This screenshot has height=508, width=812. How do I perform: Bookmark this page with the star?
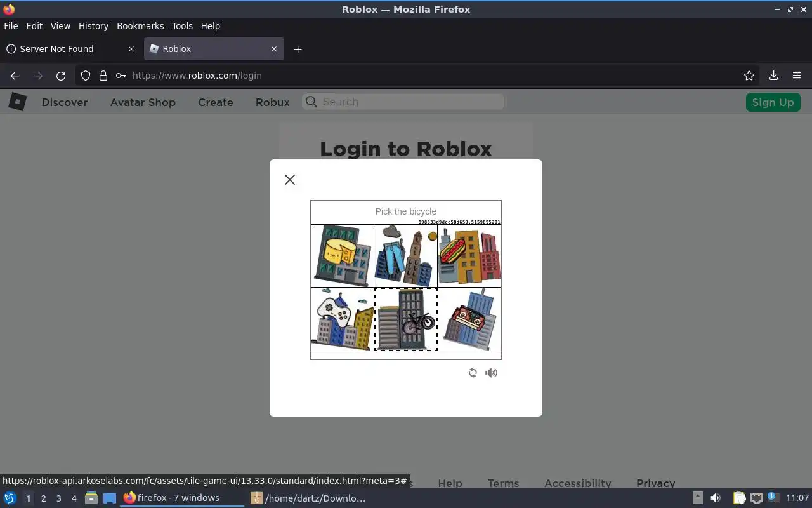point(749,76)
